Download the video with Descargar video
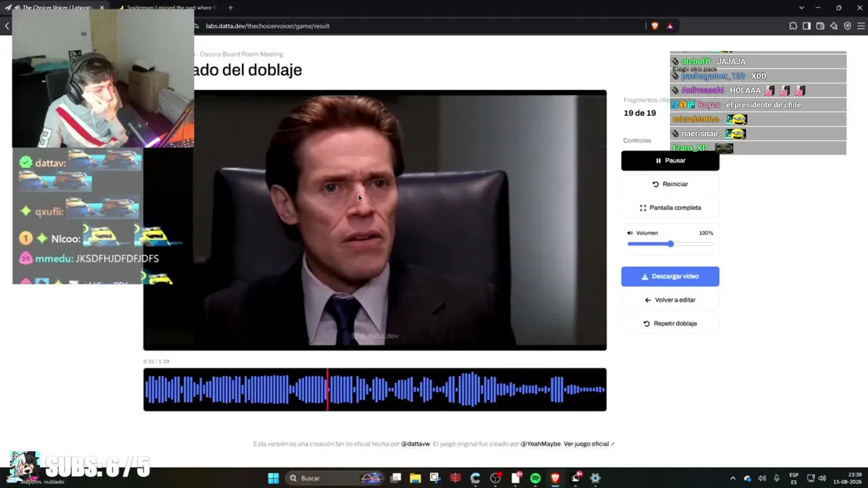This screenshot has height=488, width=868. coord(670,277)
